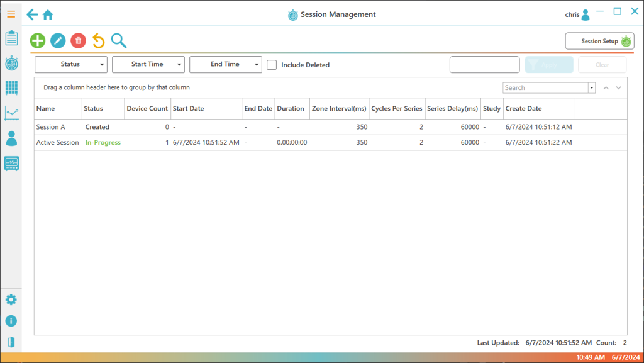644x363 pixels.
Task: Select the Active Session row name
Action: (57, 142)
